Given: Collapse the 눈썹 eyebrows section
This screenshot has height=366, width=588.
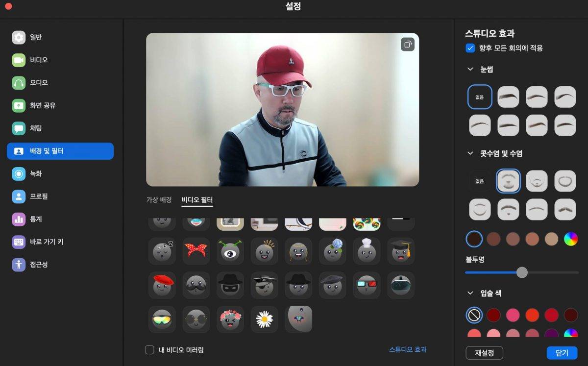Looking at the screenshot, I should pos(470,69).
